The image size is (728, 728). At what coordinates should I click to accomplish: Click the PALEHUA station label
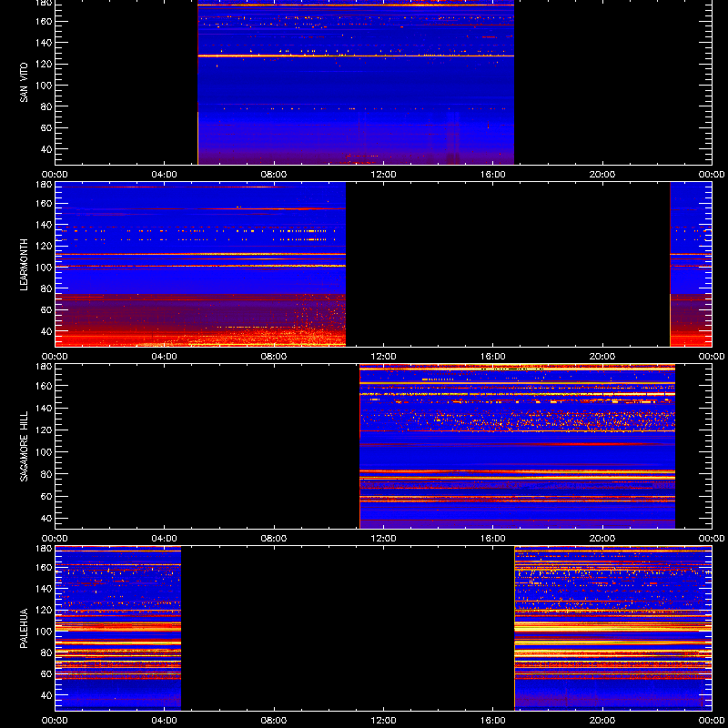point(24,628)
